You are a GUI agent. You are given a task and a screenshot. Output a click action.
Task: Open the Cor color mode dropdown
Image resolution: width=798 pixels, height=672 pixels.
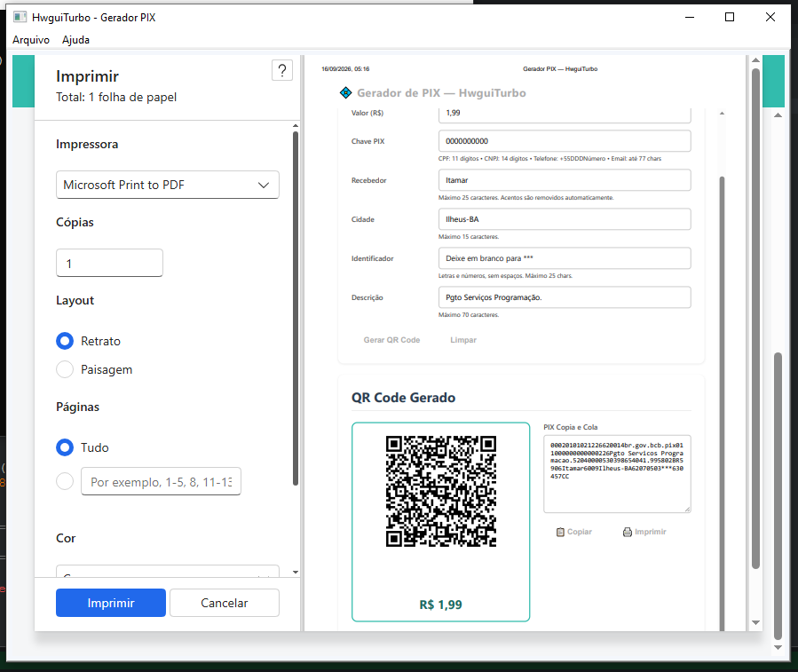coord(168,571)
